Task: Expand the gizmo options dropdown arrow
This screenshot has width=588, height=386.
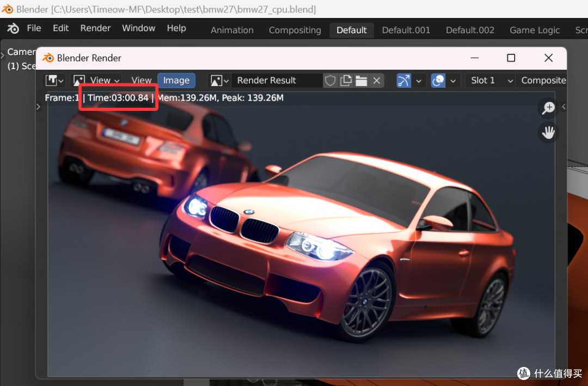Action: (x=418, y=81)
